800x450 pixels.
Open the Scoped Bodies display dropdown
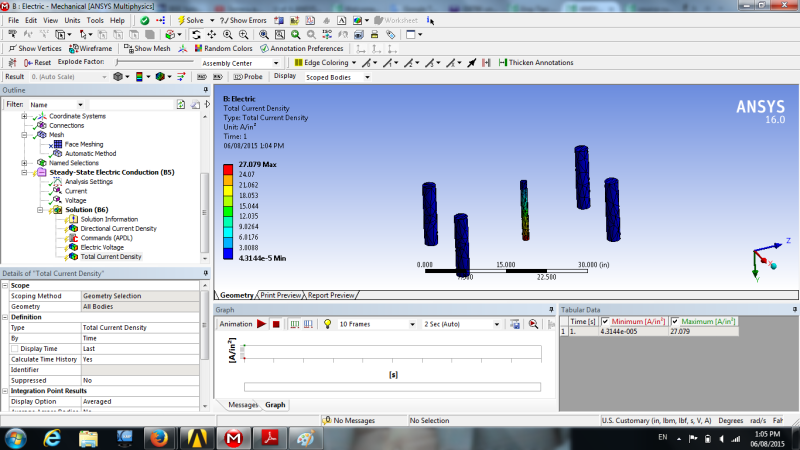tap(367, 77)
